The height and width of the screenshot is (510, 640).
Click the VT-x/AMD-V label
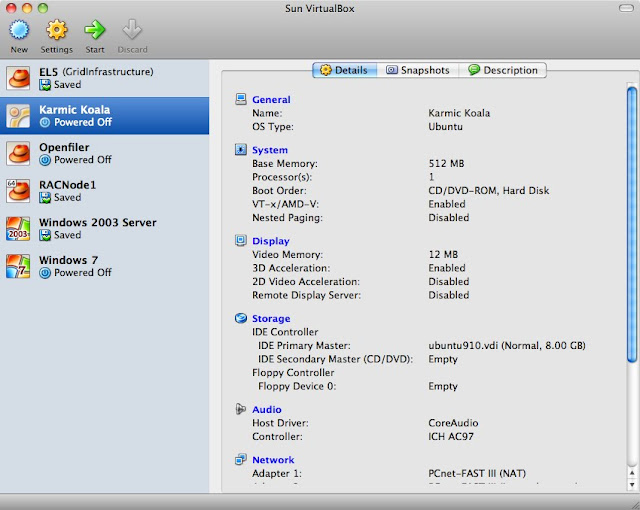click(285, 204)
